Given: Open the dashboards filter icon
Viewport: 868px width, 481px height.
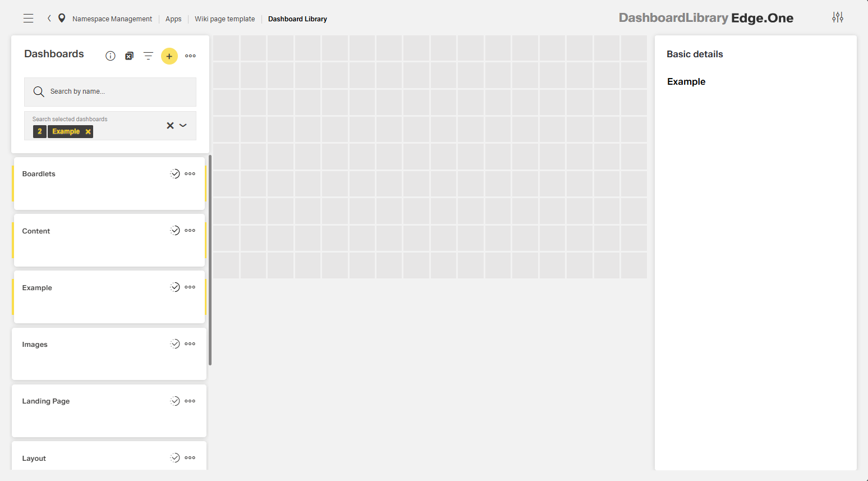Looking at the screenshot, I should [x=148, y=56].
